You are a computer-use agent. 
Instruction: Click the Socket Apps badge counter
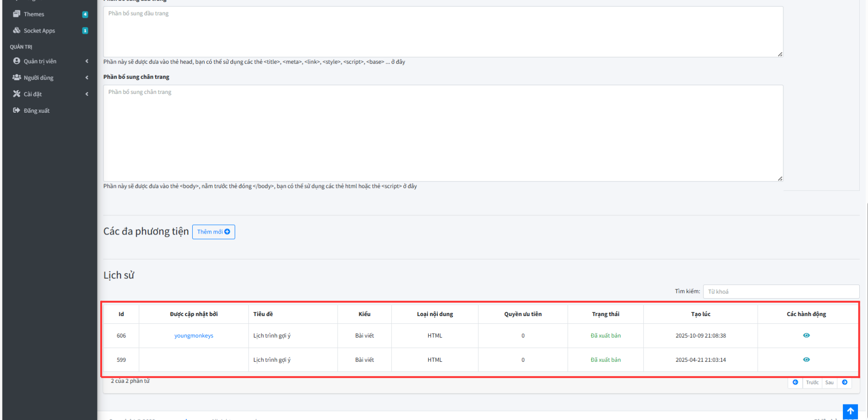(x=85, y=31)
